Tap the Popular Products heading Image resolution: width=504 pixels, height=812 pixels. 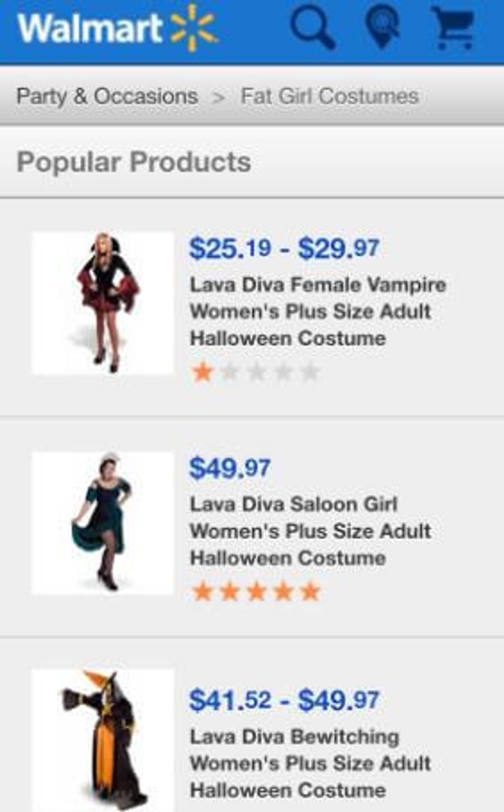coord(134,162)
